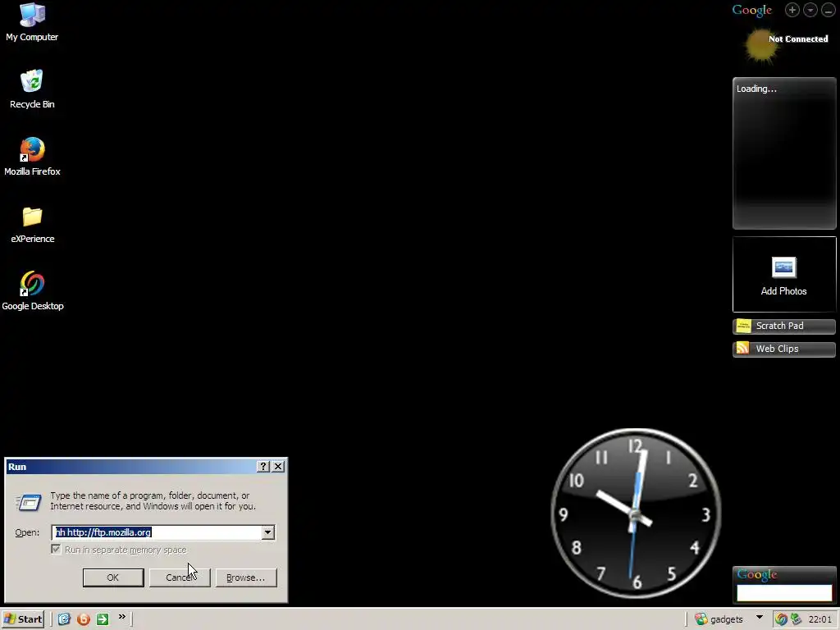Click the Run dialog help question button
Image resolution: width=840 pixels, height=630 pixels.
tap(262, 467)
